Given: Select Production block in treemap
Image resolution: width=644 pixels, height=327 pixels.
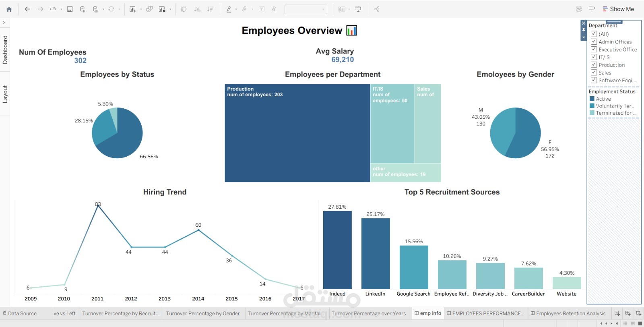Looking at the screenshot, I should tap(297, 133).
